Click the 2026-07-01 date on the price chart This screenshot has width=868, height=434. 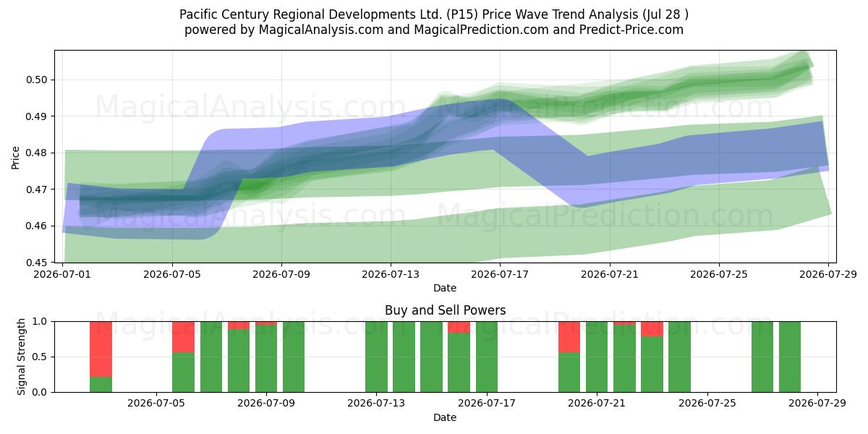pyautogui.click(x=63, y=274)
